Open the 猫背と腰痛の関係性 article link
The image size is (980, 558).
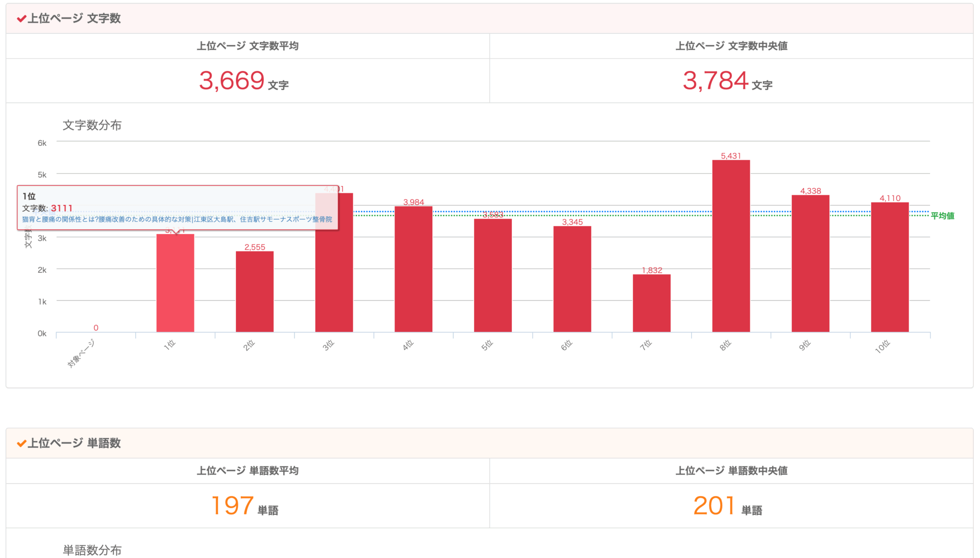pyautogui.click(x=180, y=219)
